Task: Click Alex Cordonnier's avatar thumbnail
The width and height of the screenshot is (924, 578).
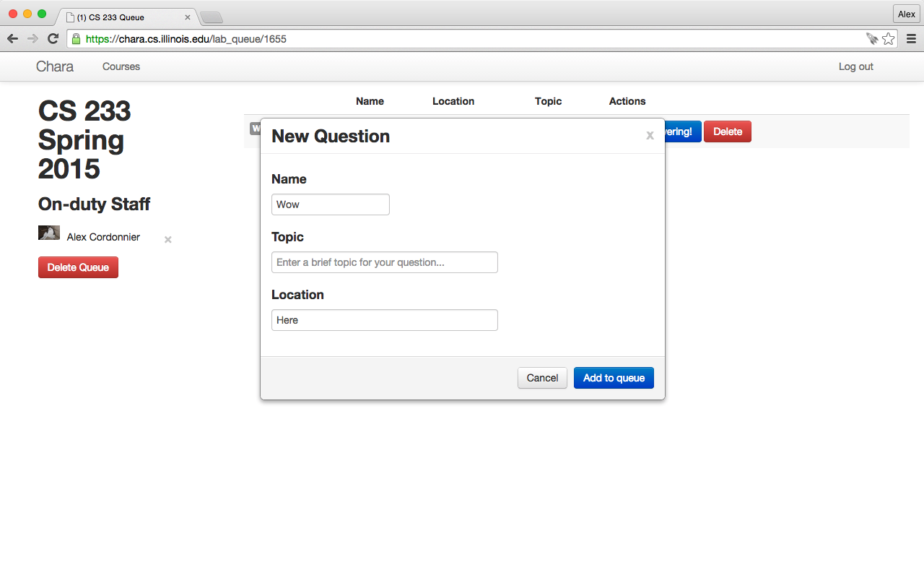Action: pos(49,233)
